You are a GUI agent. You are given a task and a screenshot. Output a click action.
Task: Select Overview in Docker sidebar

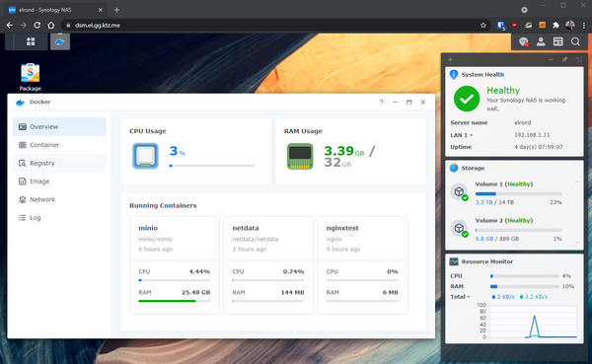coord(59,127)
